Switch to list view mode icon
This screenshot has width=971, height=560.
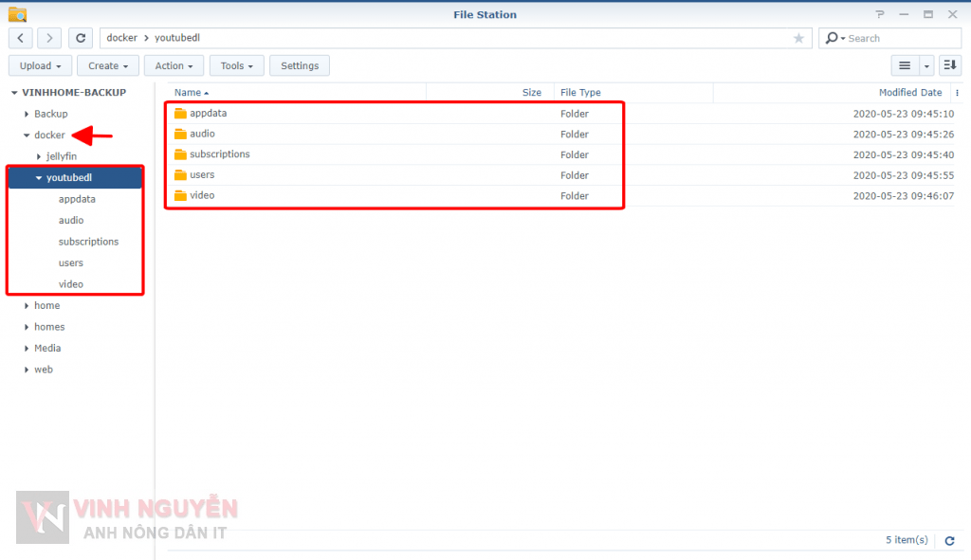coord(904,65)
